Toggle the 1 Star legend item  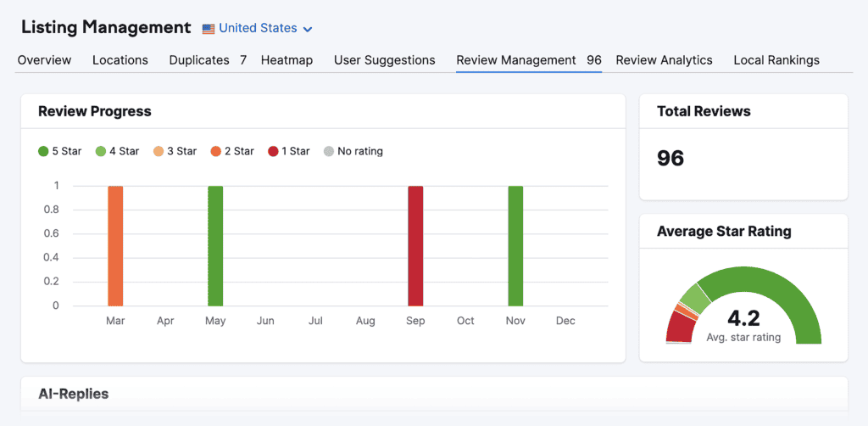pyautogui.click(x=289, y=151)
